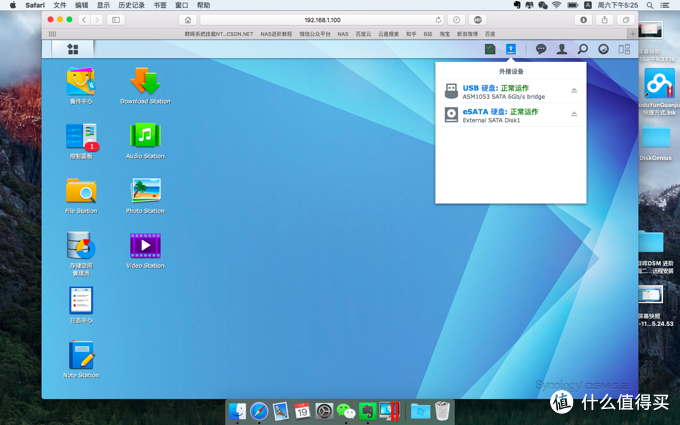This screenshot has width=680, height=425.
Task: Open the 历史记录 menu
Action: 131,5
